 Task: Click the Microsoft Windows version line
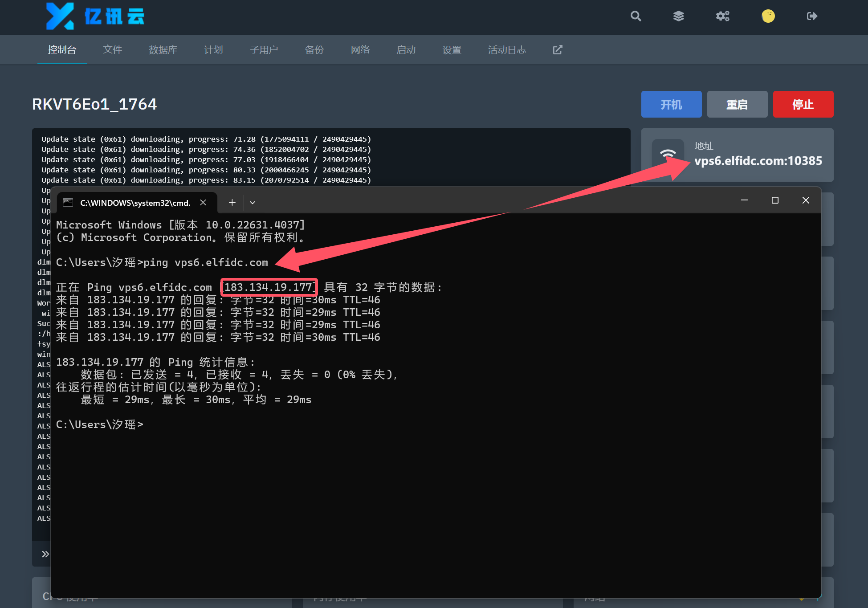tap(180, 225)
